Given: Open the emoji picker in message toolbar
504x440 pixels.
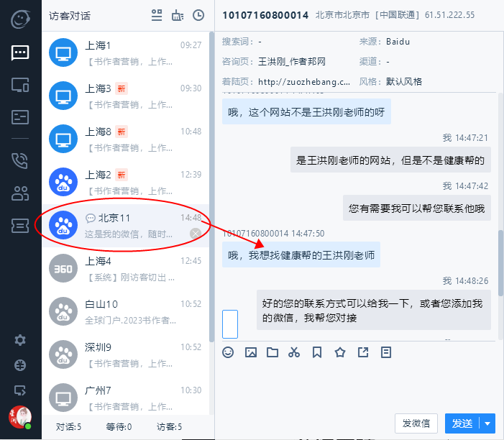Looking at the screenshot, I should click(228, 352).
